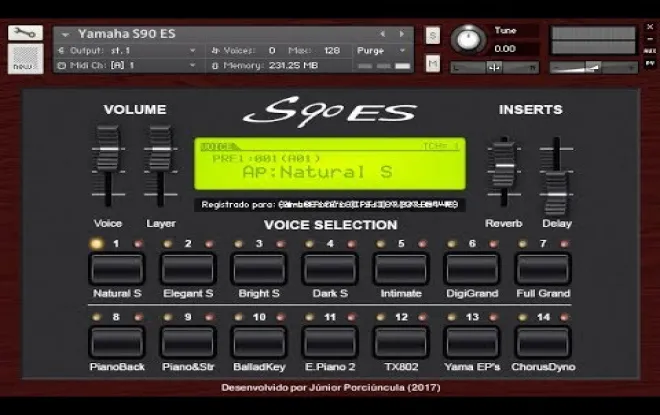The width and height of the screenshot is (660, 415).
Task: Click the instrument thumbnail marked 'new'
Action: [x=25, y=59]
